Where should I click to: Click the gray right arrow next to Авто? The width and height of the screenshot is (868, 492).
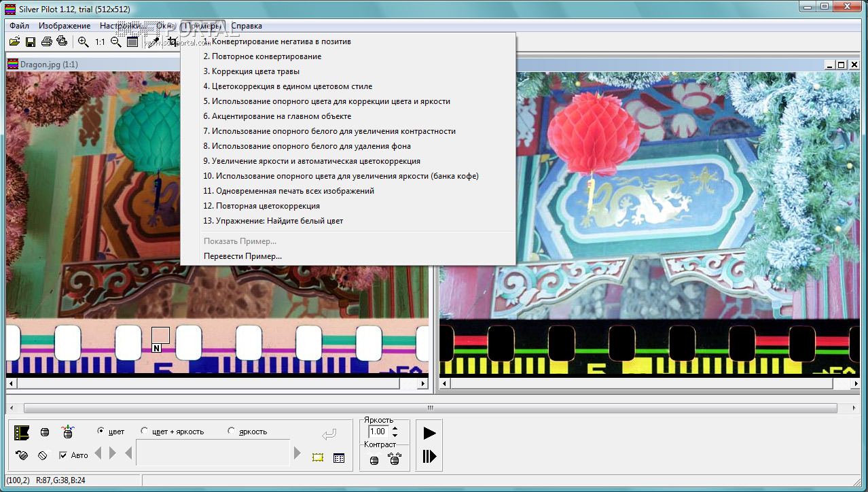click(113, 453)
